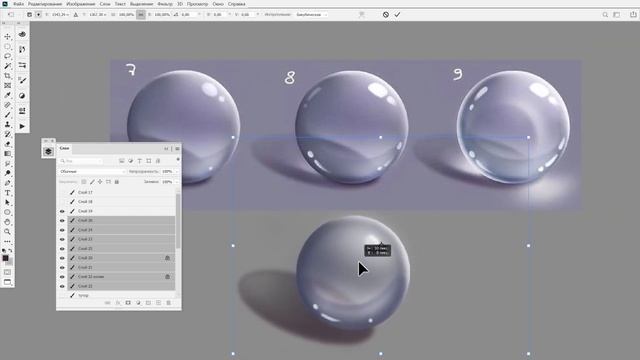Viewport: 640px width, 360px height.
Task: Click the foreground color swatch
Action: coord(5,258)
